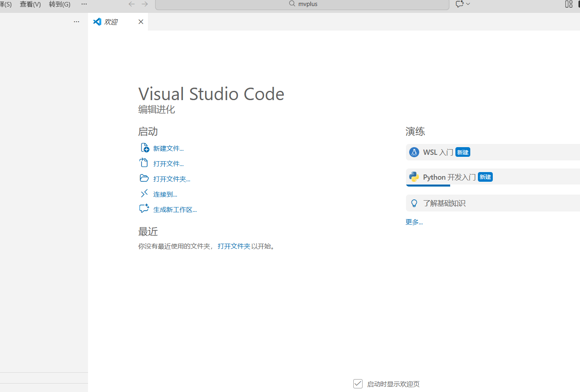This screenshot has height=392, width=580.
Task: Expand the hidden menus ellipsis in menu bar
Action: [x=84, y=4]
